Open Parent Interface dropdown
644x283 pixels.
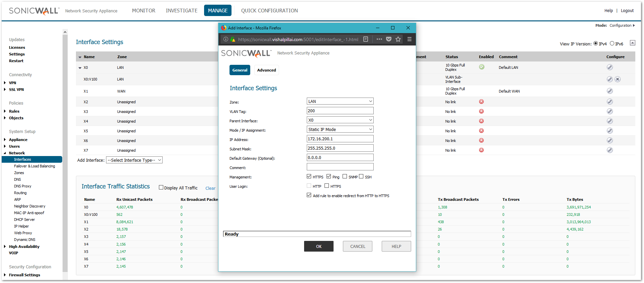[x=340, y=120]
